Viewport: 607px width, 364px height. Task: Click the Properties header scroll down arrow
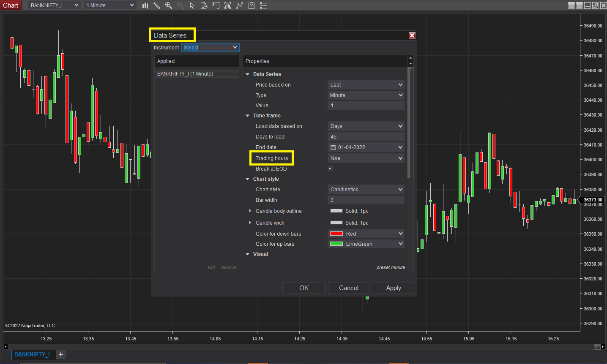[x=410, y=64]
